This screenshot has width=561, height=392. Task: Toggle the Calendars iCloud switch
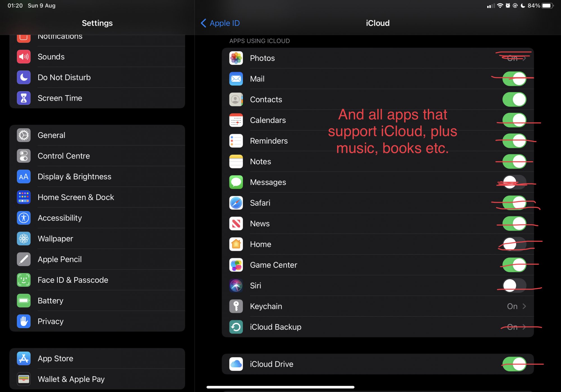point(514,120)
